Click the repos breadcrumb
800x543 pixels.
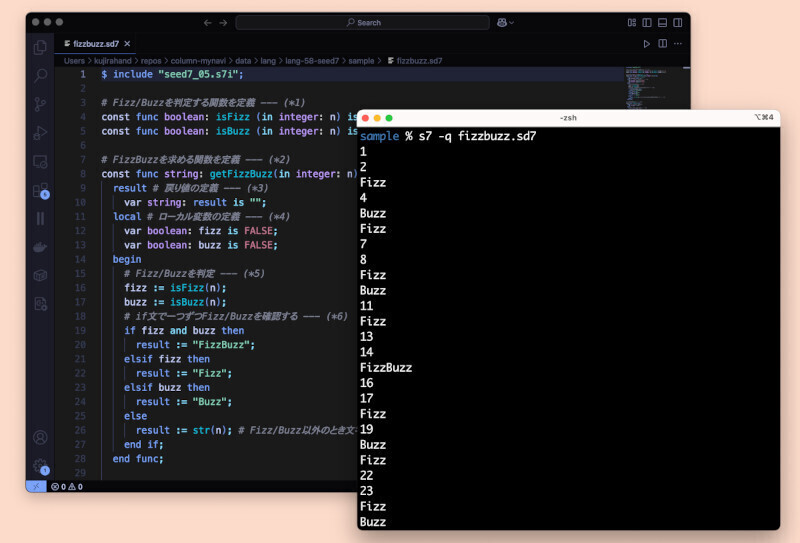[x=151, y=61]
